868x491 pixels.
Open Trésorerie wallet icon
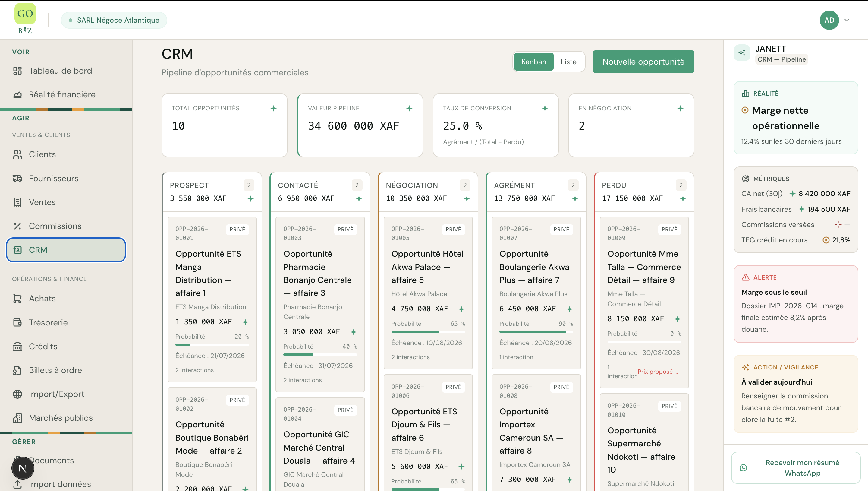pyautogui.click(x=17, y=323)
